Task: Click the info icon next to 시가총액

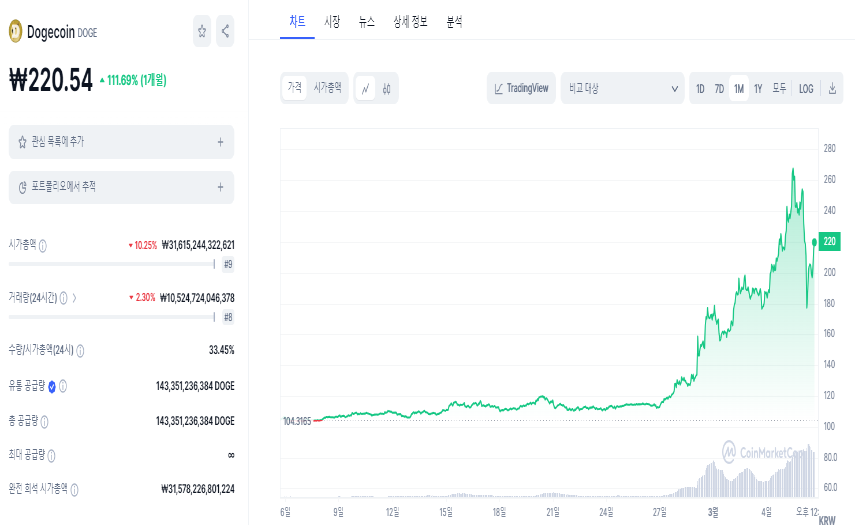Action: [x=43, y=245]
